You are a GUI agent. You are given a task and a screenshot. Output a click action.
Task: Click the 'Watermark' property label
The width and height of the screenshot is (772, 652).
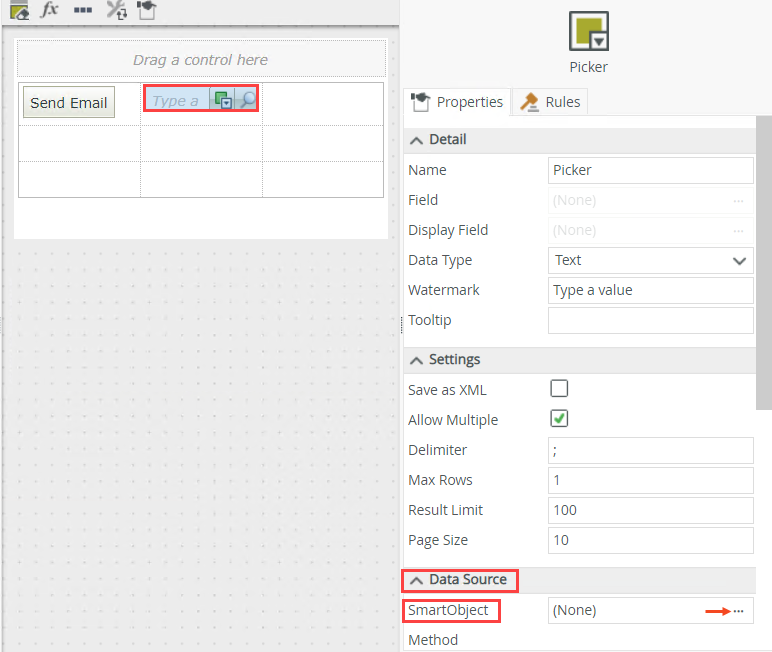click(444, 290)
